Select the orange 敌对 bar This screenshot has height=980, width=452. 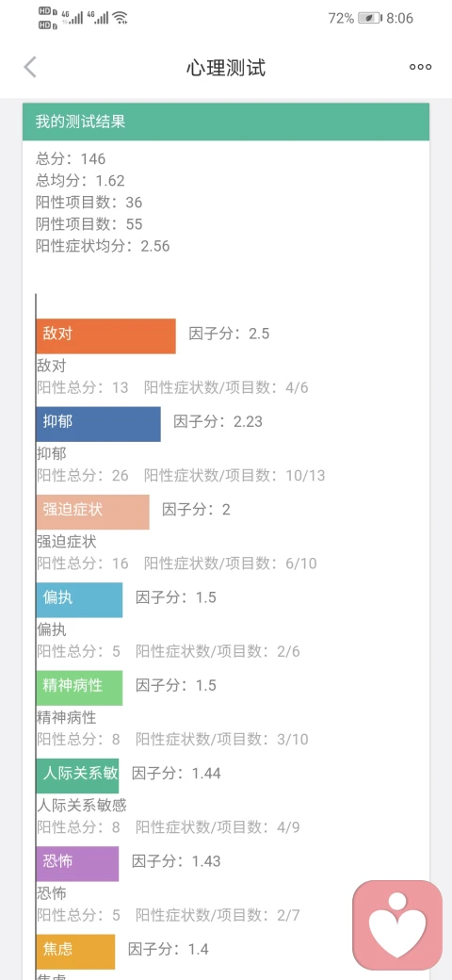point(105,336)
